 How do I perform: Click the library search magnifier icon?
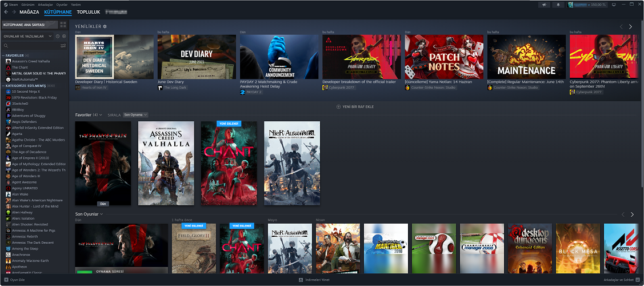coord(6,46)
